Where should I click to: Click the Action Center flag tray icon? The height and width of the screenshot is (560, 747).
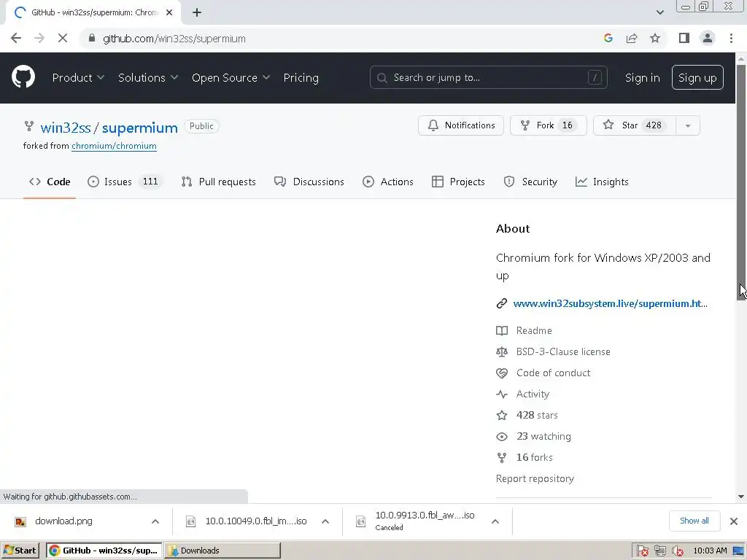pyautogui.click(x=642, y=551)
